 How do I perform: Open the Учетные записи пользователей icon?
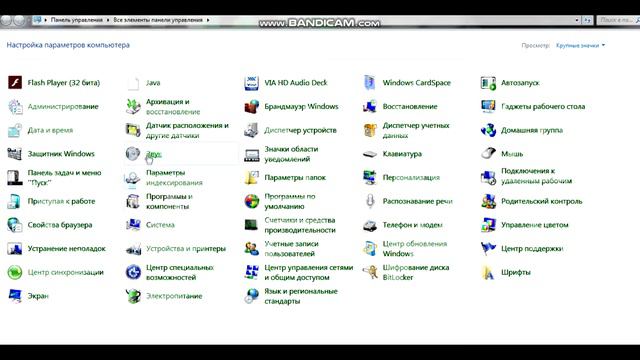click(x=252, y=249)
